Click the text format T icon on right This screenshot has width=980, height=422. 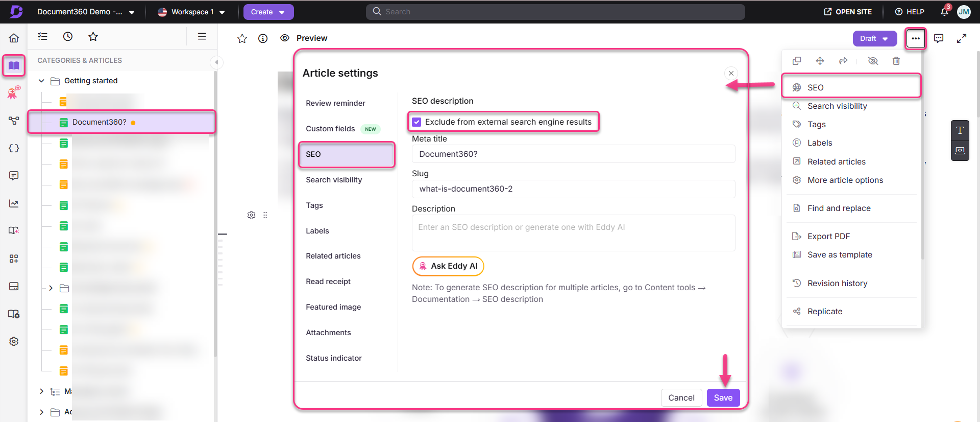click(x=960, y=130)
